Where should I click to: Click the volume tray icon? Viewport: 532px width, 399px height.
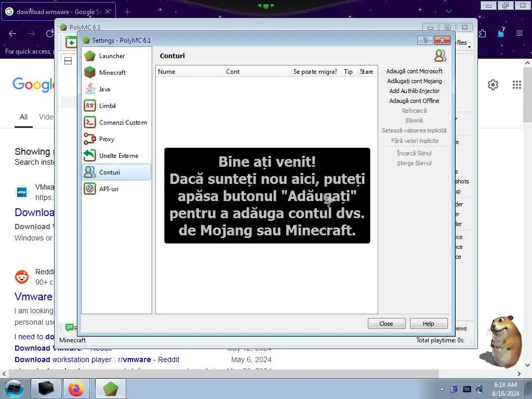click(480, 389)
